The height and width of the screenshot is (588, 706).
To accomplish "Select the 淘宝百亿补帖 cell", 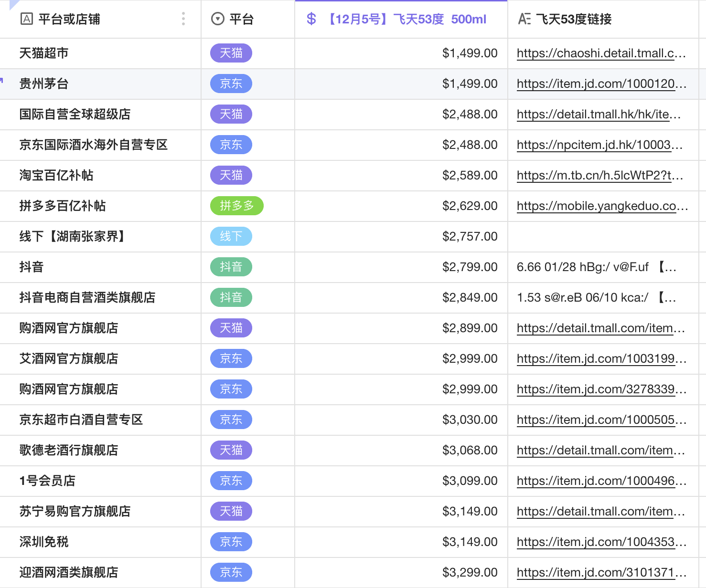I will [100, 176].
